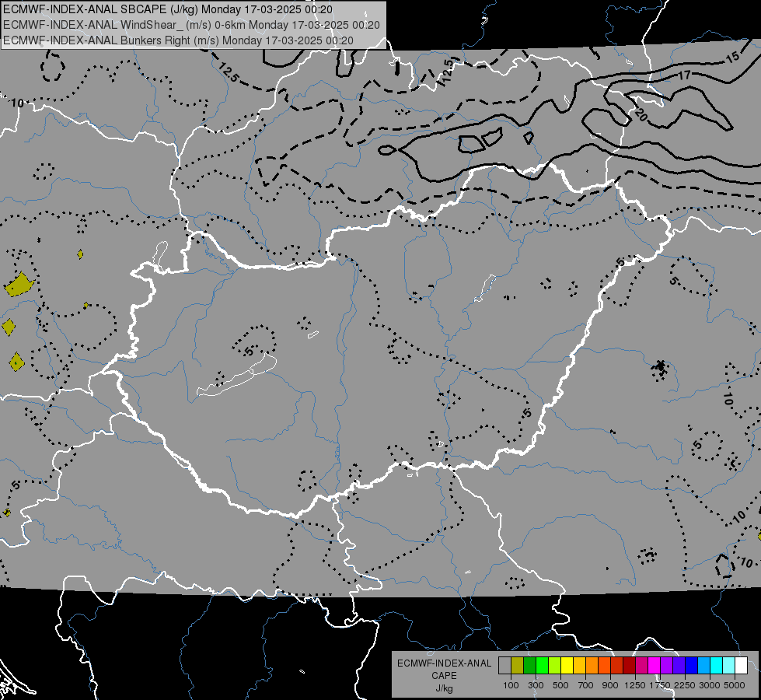Select the SBCAPE (J/kg) header line
This screenshot has width=761, height=700.
[x=167, y=9]
